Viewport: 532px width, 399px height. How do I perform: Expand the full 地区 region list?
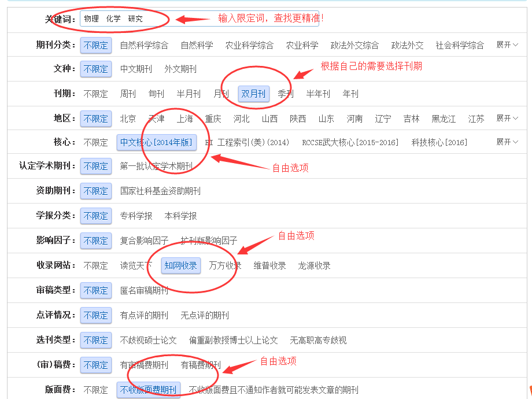point(507,118)
